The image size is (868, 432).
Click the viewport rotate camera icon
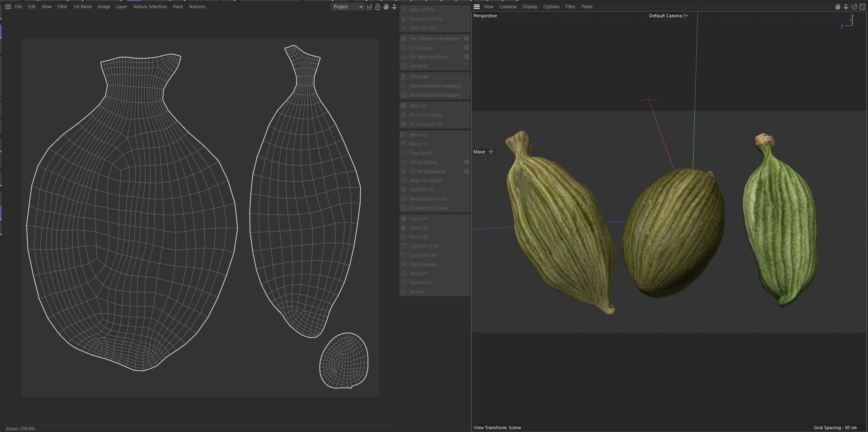coord(854,7)
